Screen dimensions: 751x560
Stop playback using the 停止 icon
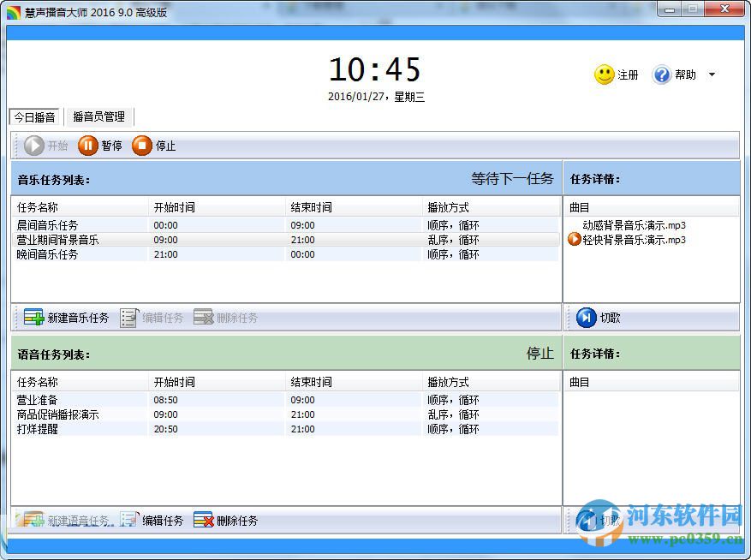click(144, 146)
